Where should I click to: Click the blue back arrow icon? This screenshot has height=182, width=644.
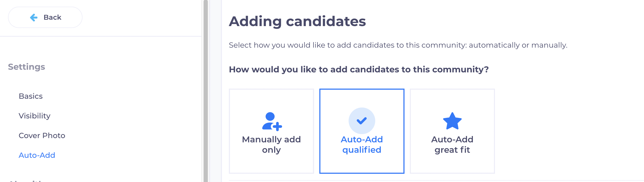click(x=34, y=18)
